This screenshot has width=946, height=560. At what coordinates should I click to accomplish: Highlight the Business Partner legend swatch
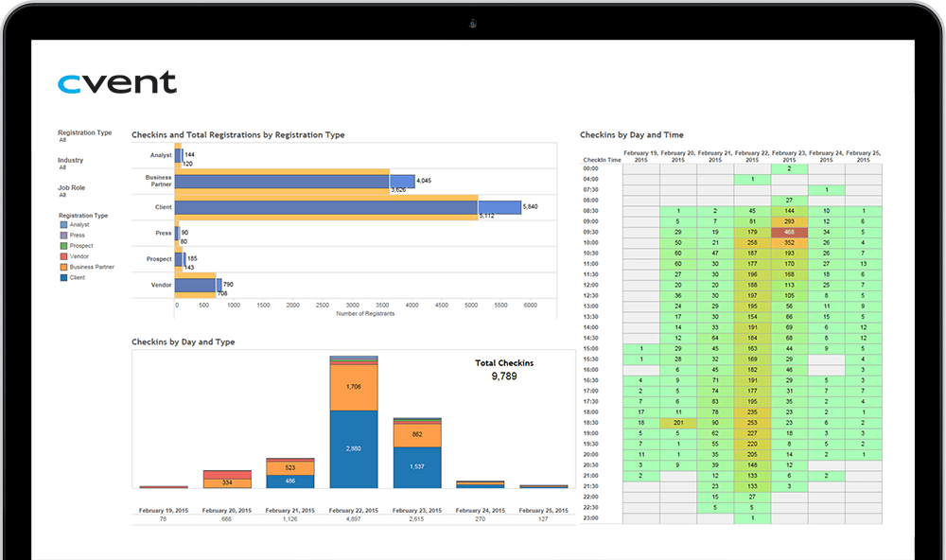pos(63,267)
